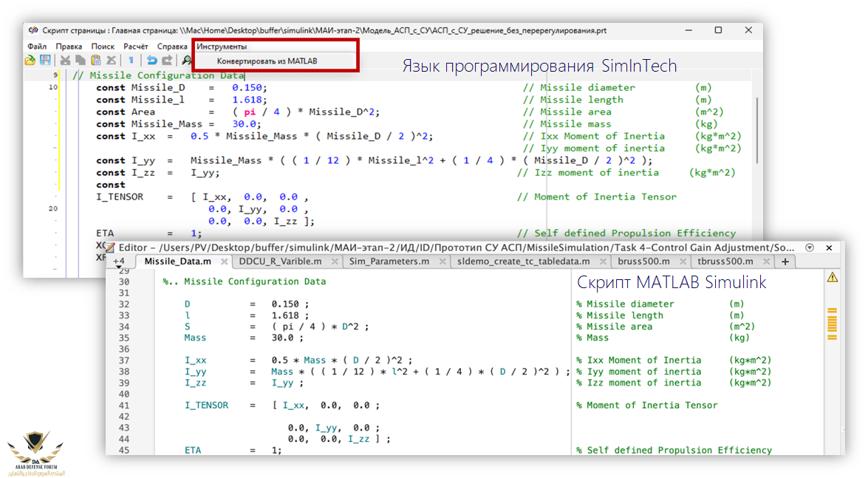Click 'I_yy' variable on MATLAB line 38
The height and width of the screenshot is (478, 868).
click(196, 372)
